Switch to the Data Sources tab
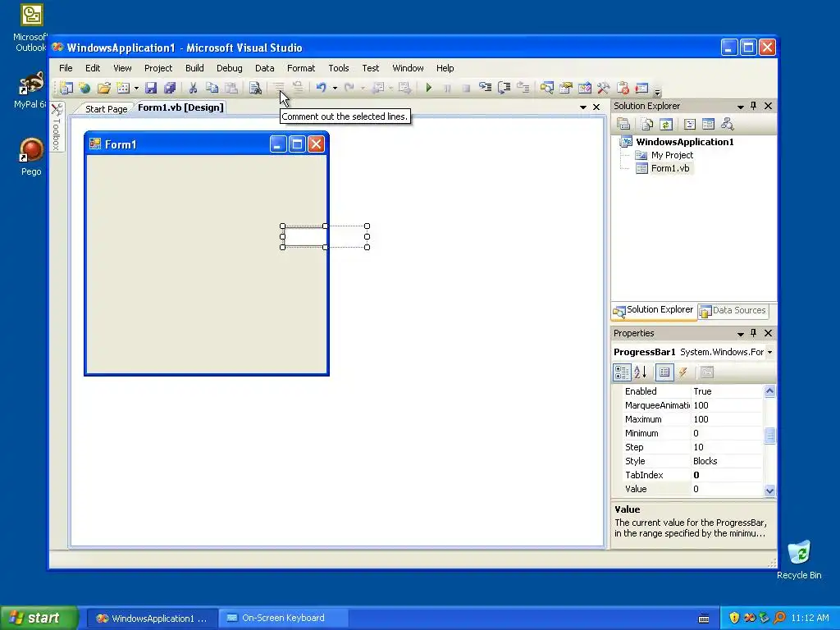The height and width of the screenshot is (630, 840). pos(733,311)
